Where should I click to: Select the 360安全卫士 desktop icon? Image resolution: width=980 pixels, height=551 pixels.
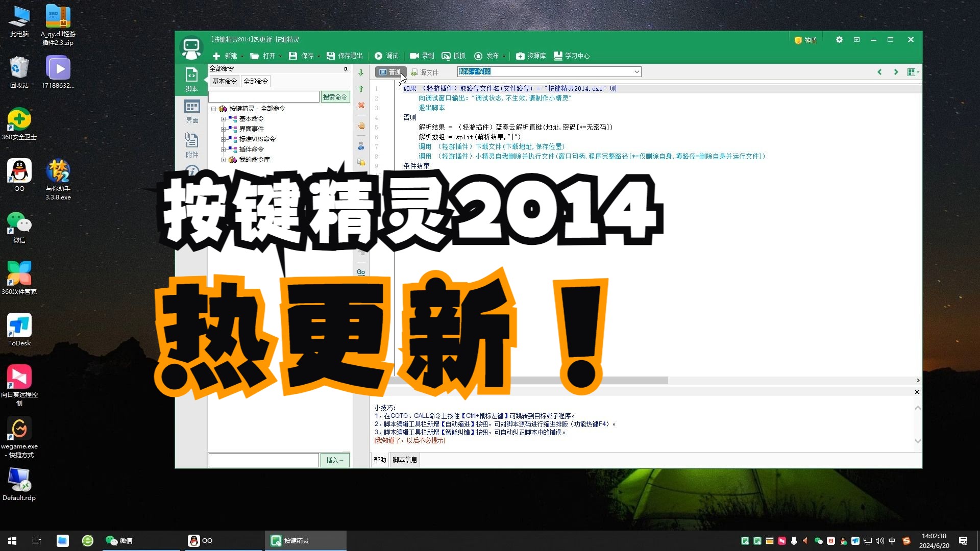coord(19,123)
